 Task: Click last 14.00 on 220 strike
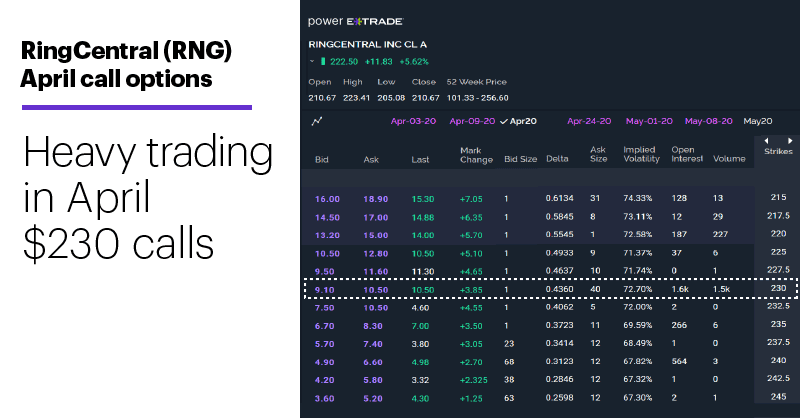(422, 235)
